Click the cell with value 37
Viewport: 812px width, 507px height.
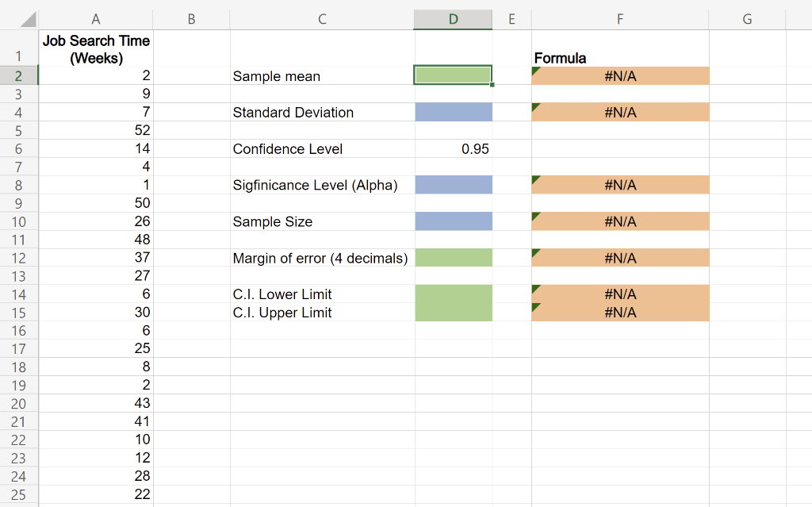coord(96,257)
